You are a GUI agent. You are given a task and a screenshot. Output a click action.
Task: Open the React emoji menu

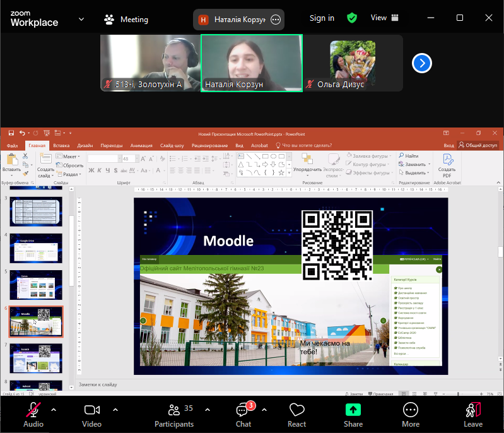(x=296, y=414)
